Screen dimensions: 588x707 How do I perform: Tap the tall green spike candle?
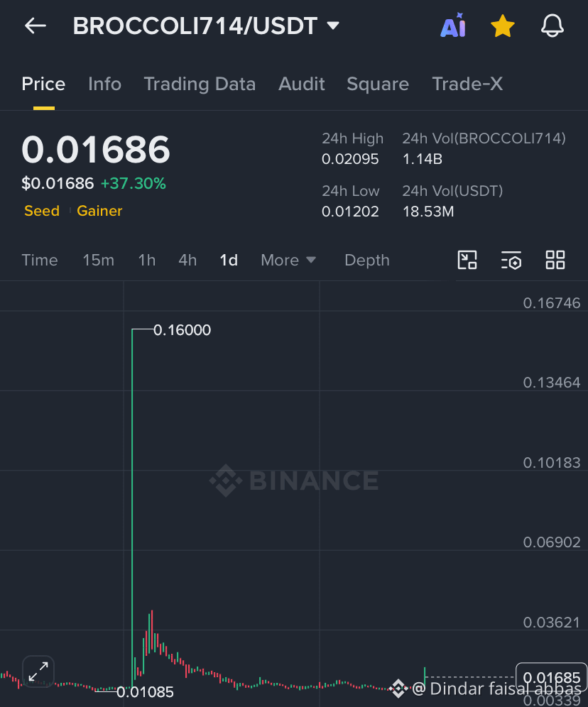coord(132,510)
